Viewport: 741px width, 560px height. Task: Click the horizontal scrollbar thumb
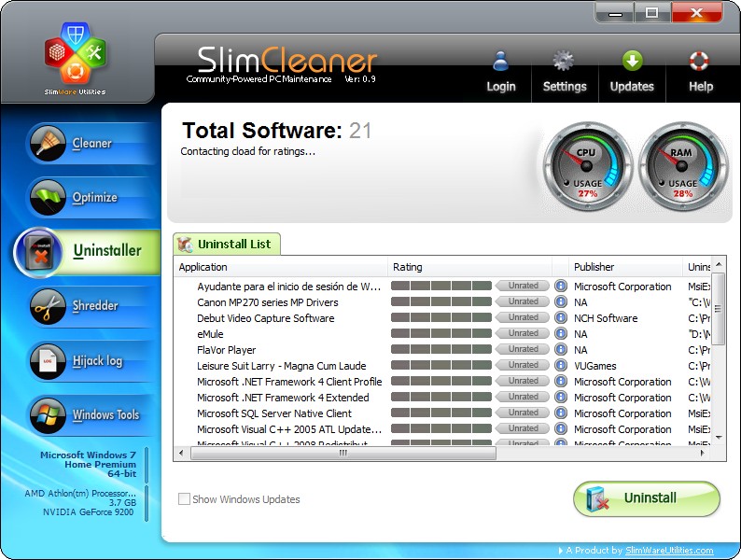(x=343, y=453)
